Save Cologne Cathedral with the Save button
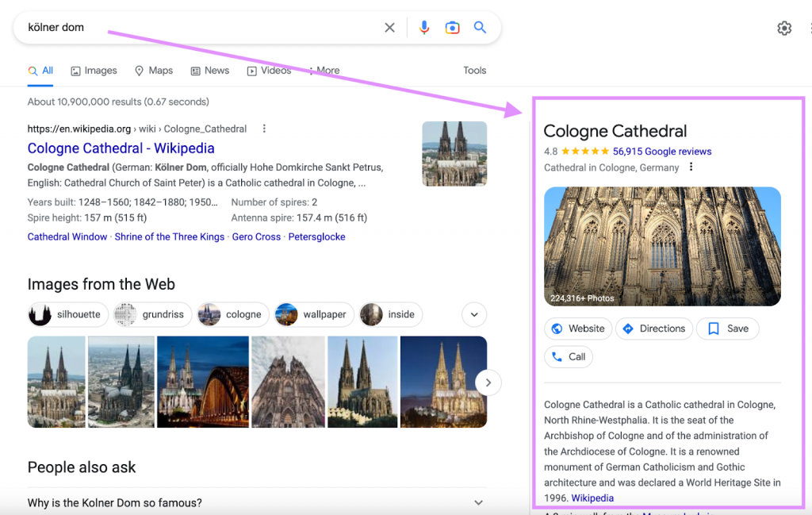The width and height of the screenshot is (812, 515). pos(728,329)
